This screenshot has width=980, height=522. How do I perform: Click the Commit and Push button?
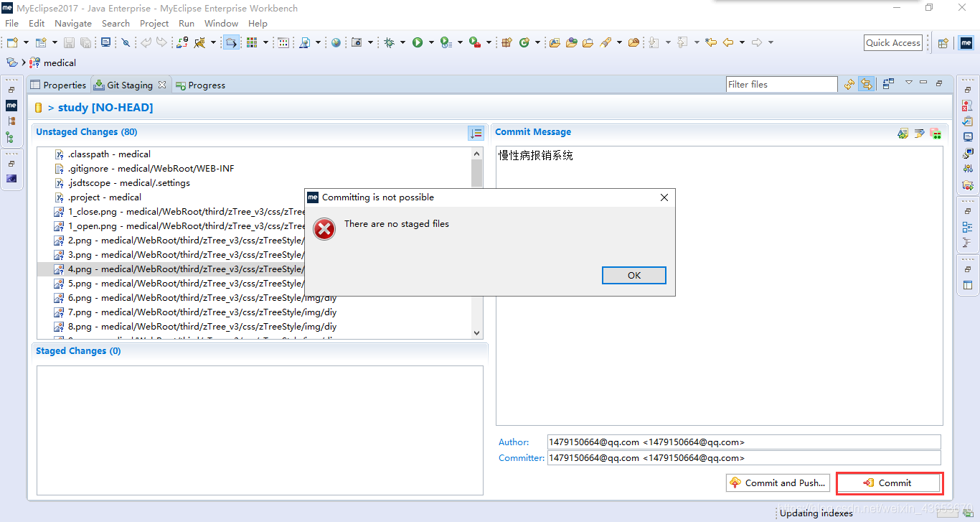(778, 483)
